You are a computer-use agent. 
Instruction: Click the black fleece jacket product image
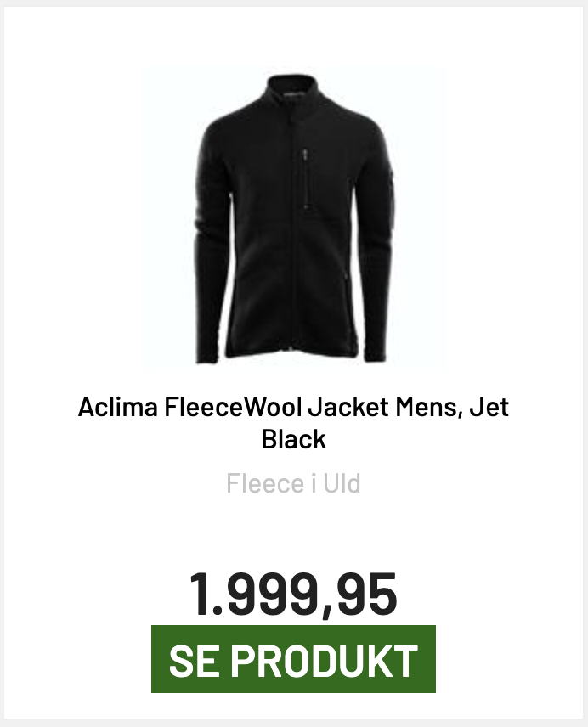pyautogui.click(x=294, y=221)
